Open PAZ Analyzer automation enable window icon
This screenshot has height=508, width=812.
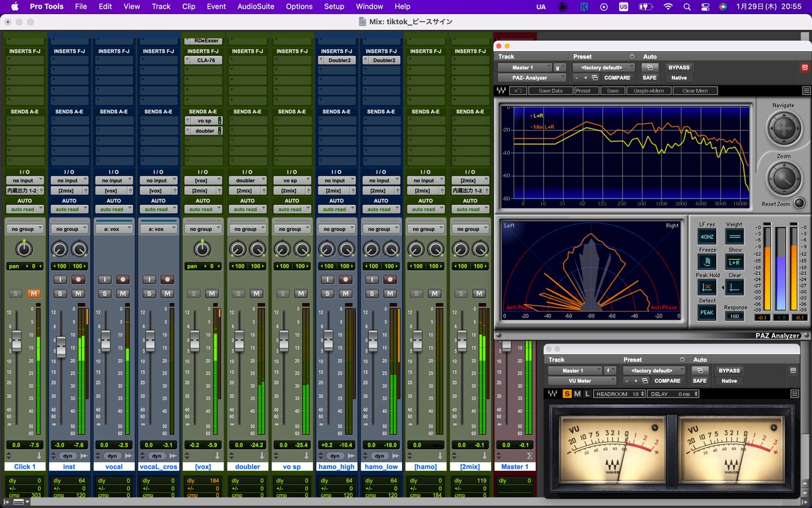(650, 67)
